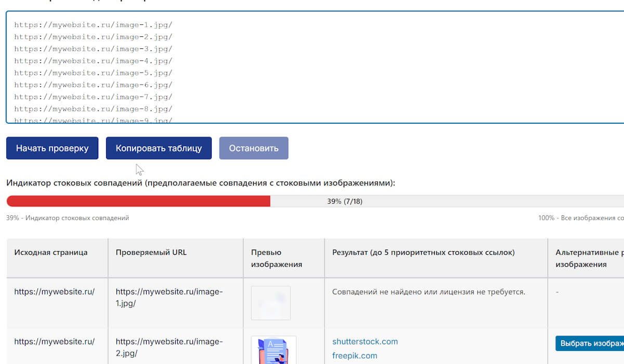Click the 'Копировать таблицу' button

click(x=159, y=148)
